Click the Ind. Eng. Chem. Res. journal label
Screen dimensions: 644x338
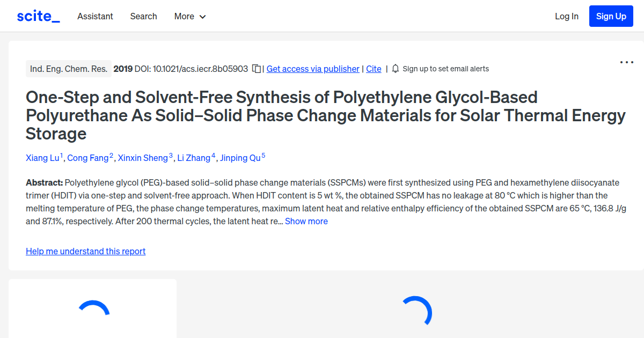[68, 68]
